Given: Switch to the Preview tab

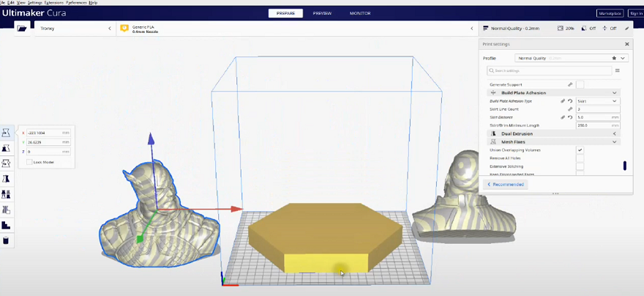Looking at the screenshot, I should tap(322, 13).
